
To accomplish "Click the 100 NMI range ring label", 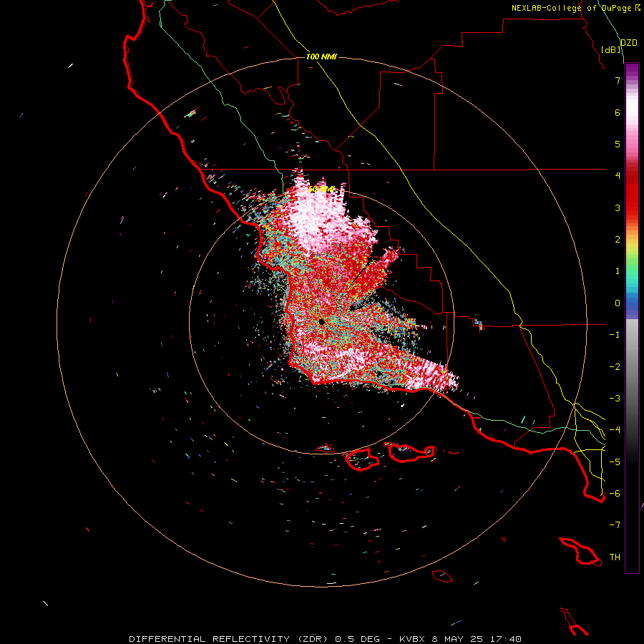I will click(321, 57).
